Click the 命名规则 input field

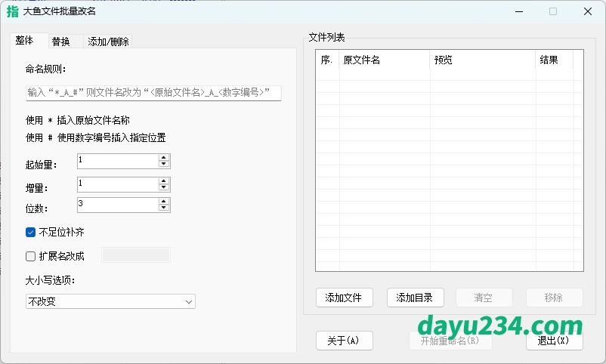pos(153,93)
